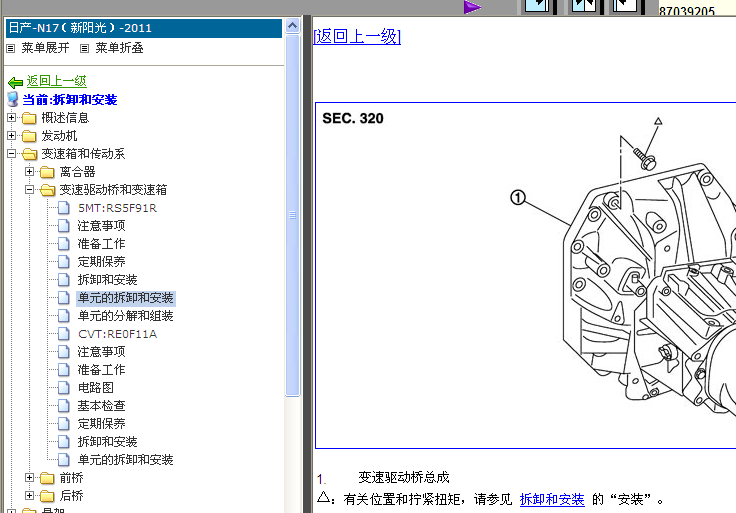The width and height of the screenshot is (736, 513).
Task: Open the blue 拆卸和安装 link below the diagram
Action: coord(552,499)
